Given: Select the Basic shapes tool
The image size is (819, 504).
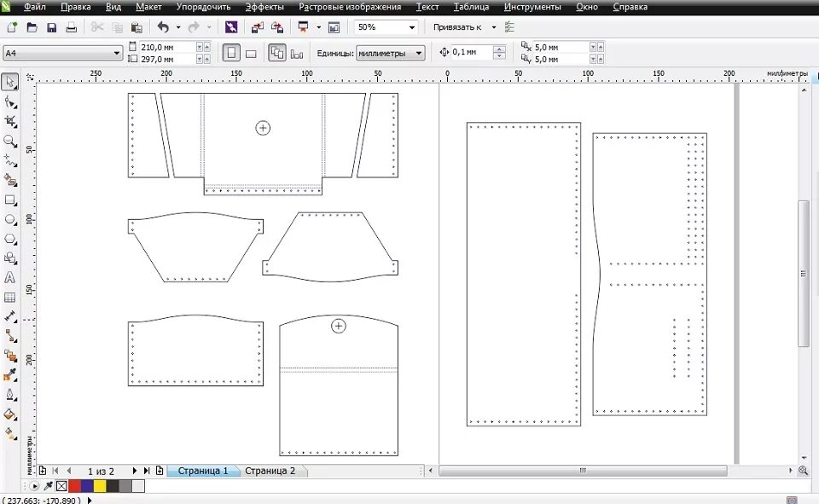Looking at the screenshot, I should 10,258.
